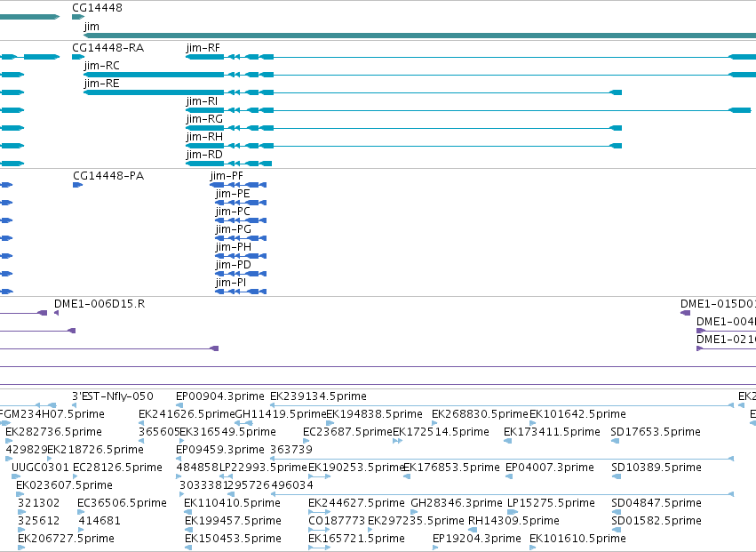Select the jim-PG protein label
The width and height of the screenshot is (756, 552).
click(234, 229)
